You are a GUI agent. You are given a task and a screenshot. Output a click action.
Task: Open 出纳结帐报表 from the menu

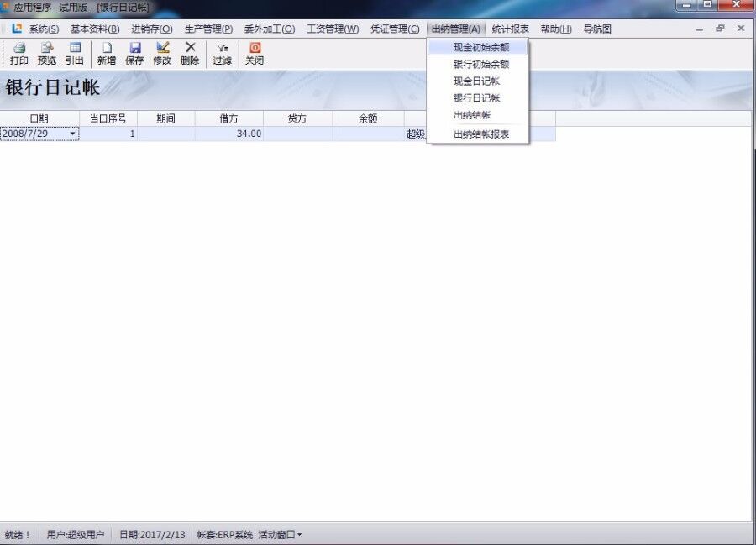477,134
